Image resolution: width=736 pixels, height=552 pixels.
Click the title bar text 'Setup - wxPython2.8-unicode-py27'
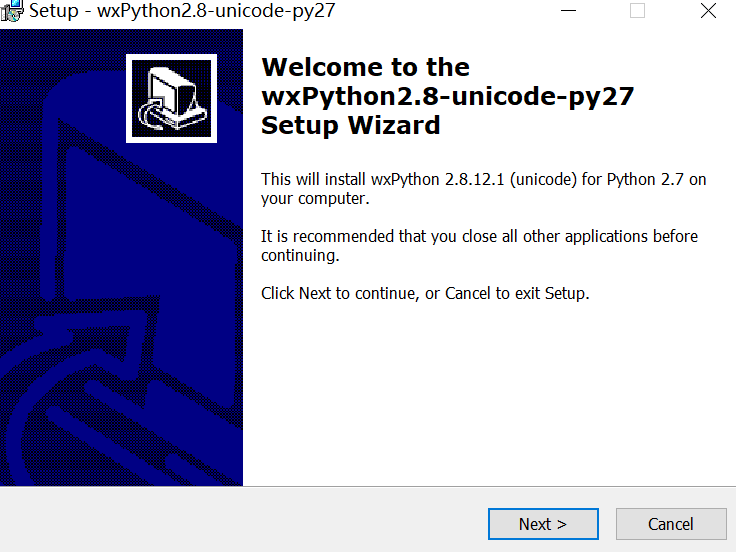182,10
